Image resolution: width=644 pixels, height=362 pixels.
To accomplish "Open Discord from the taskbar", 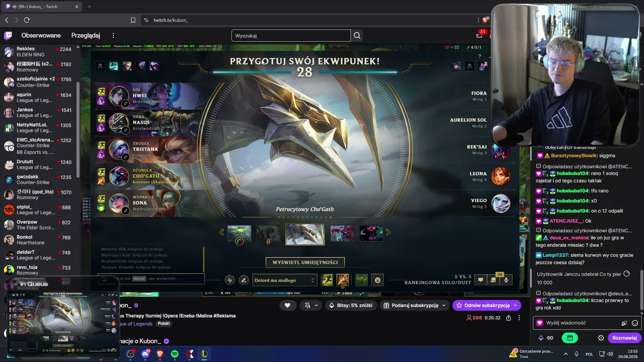I will [145, 354].
